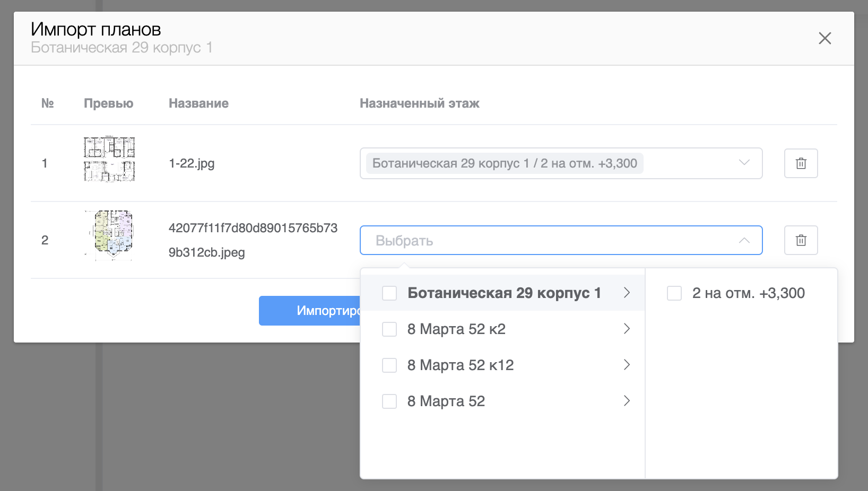This screenshot has width=868, height=491.
Task: Click the Назначенный этаж column header
Action: point(420,103)
